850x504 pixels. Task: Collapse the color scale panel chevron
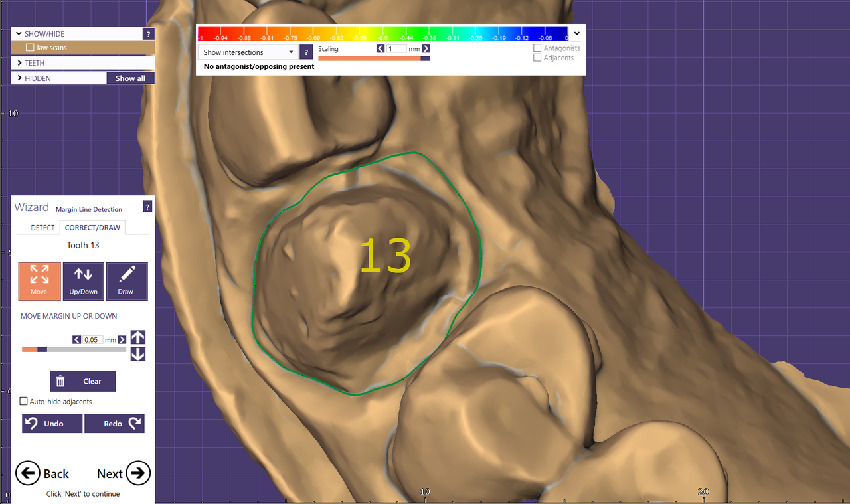576,33
